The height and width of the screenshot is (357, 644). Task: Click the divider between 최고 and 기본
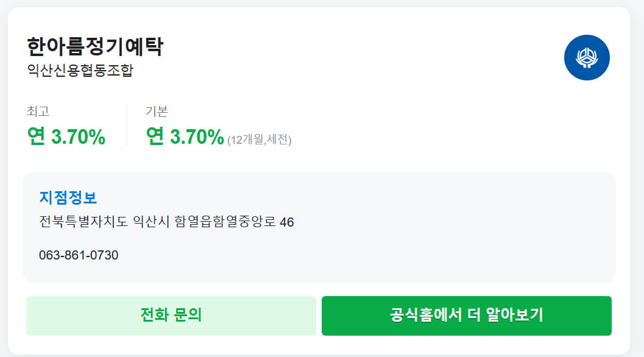click(127, 125)
